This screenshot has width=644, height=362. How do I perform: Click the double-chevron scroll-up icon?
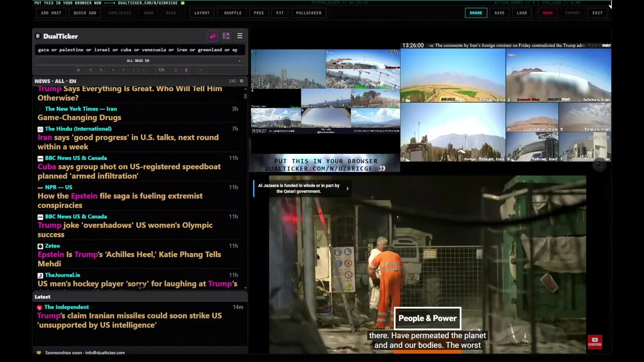click(x=123, y=70)
